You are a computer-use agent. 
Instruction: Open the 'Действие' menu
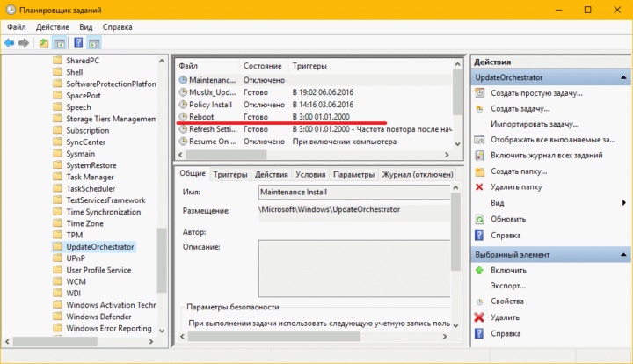point(53,27)
